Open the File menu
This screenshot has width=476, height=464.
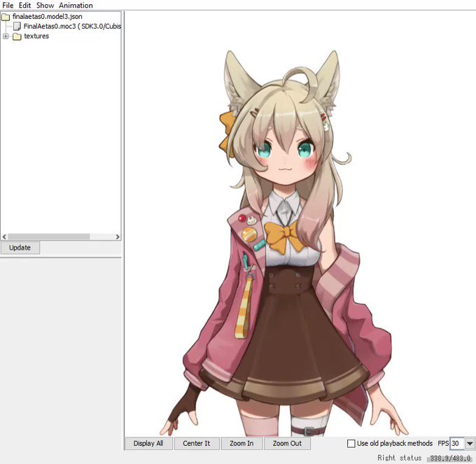(8, 5)
